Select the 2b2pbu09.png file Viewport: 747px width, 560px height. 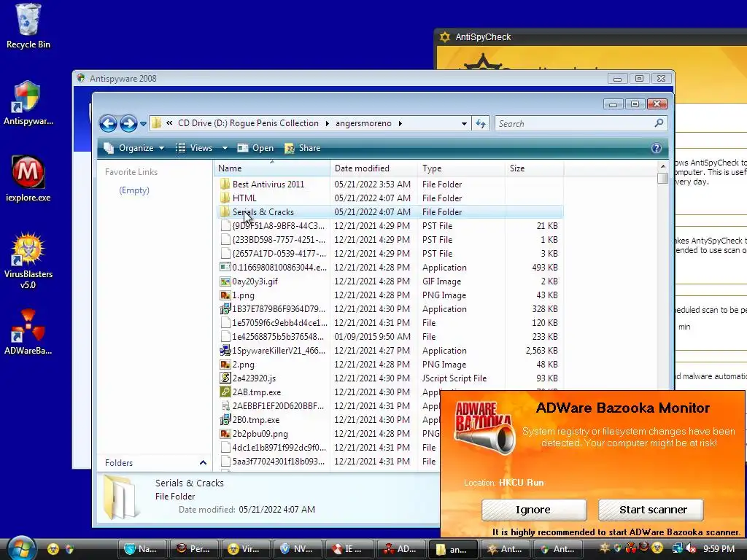[x=260, y=433]
